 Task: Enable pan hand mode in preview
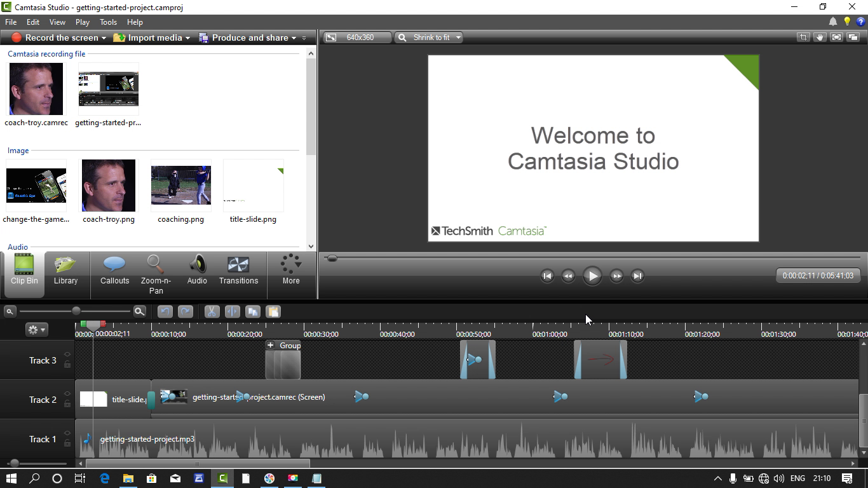[x=820, y=37]
